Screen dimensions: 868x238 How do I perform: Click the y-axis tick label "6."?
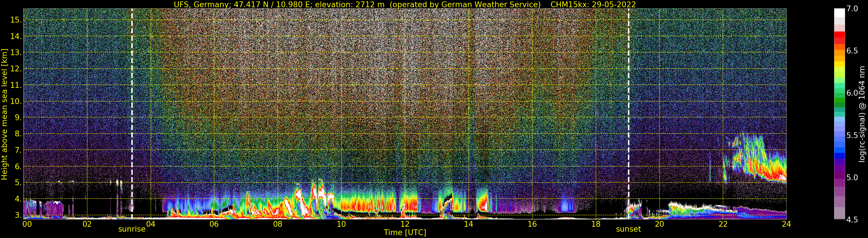(18, 166)
